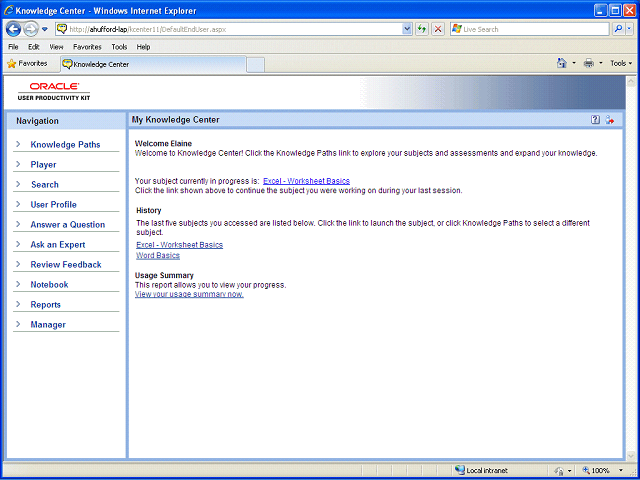Open the Tools command bar dropdown
Viewport: 640px width, 480px height.
pos(621,63)
